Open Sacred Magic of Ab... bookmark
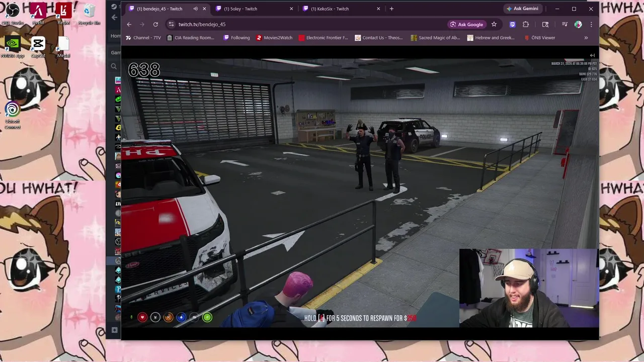 tap(435, 38)
